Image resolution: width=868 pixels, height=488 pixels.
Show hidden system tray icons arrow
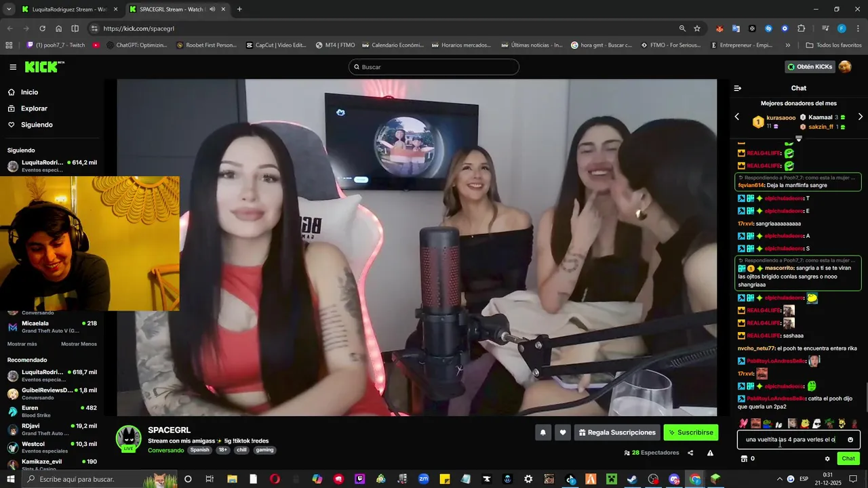click(779, 479)
